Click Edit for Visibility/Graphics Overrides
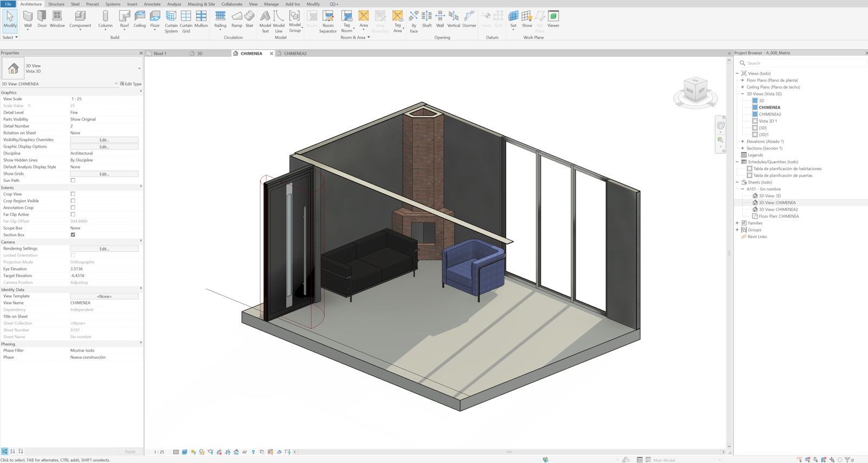Screen dimensions: 868x463 point(104,140)
